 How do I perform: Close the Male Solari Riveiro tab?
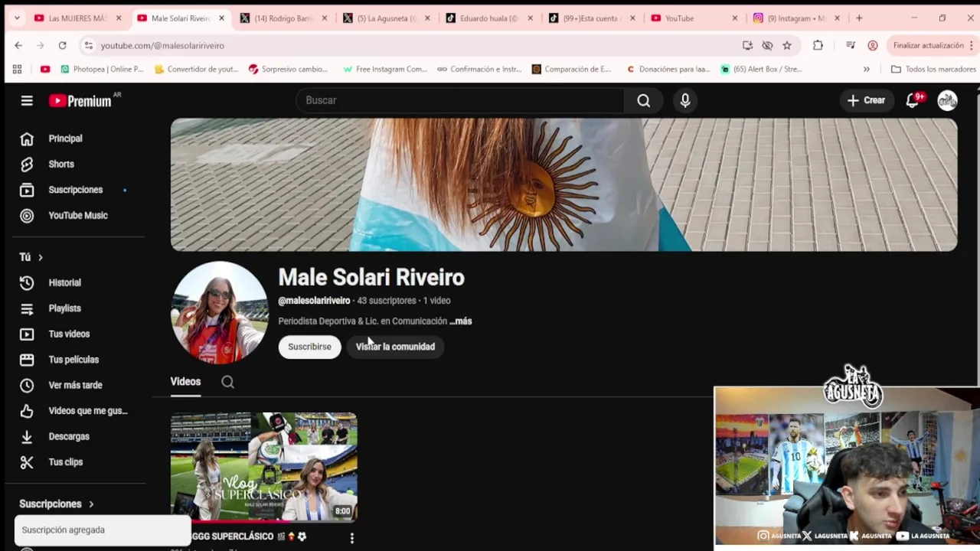pos(221,18)
